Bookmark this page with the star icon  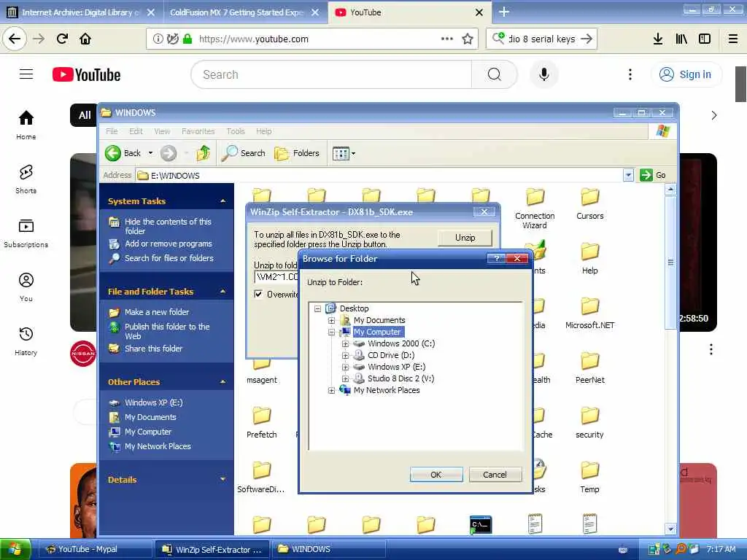468,39
